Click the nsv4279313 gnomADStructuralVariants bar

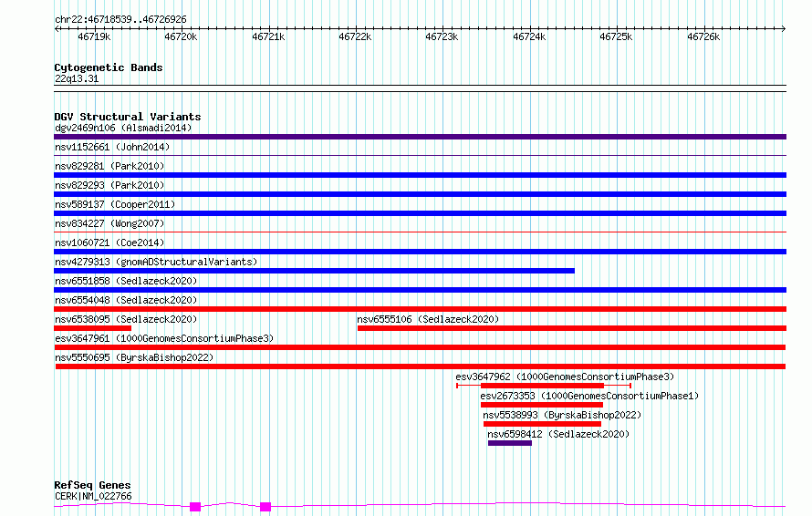point(315,271)
